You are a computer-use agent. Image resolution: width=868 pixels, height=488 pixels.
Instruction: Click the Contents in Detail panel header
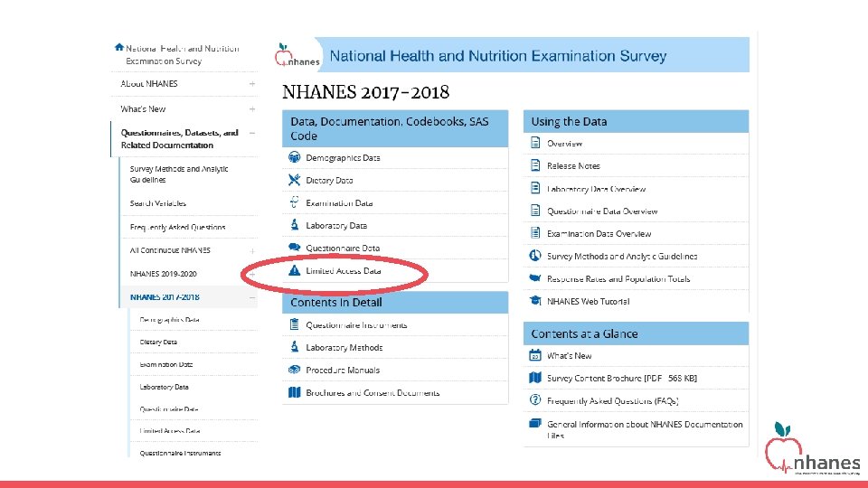click(x=395, y=302)
